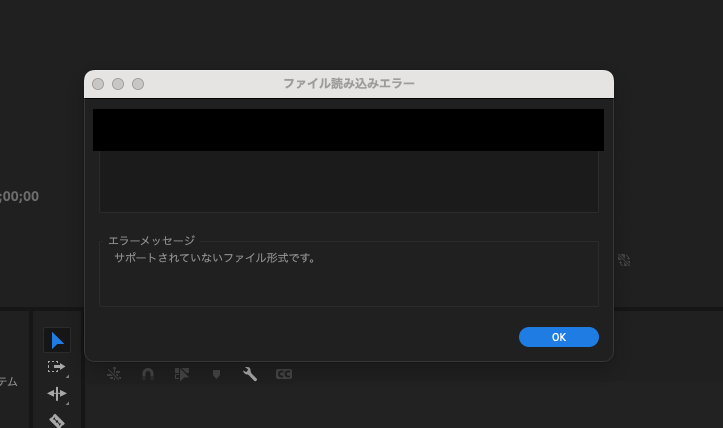Click the エラーメッセージ group label

152,240
